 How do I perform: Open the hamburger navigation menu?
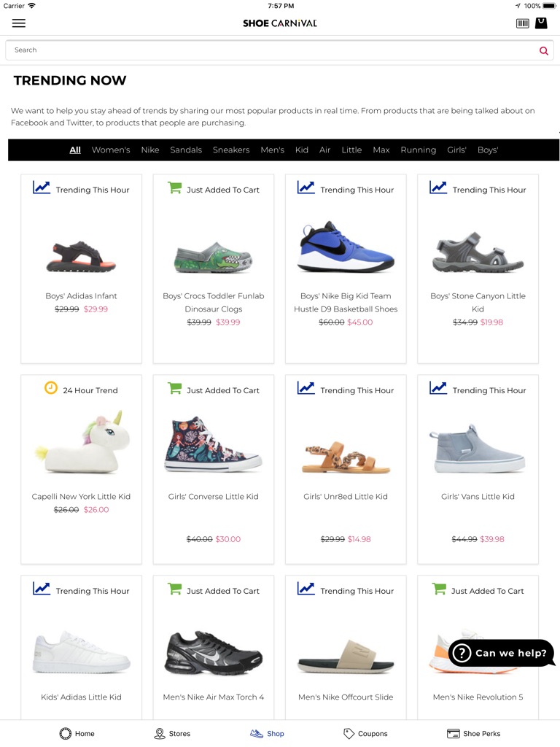point(18,23)
